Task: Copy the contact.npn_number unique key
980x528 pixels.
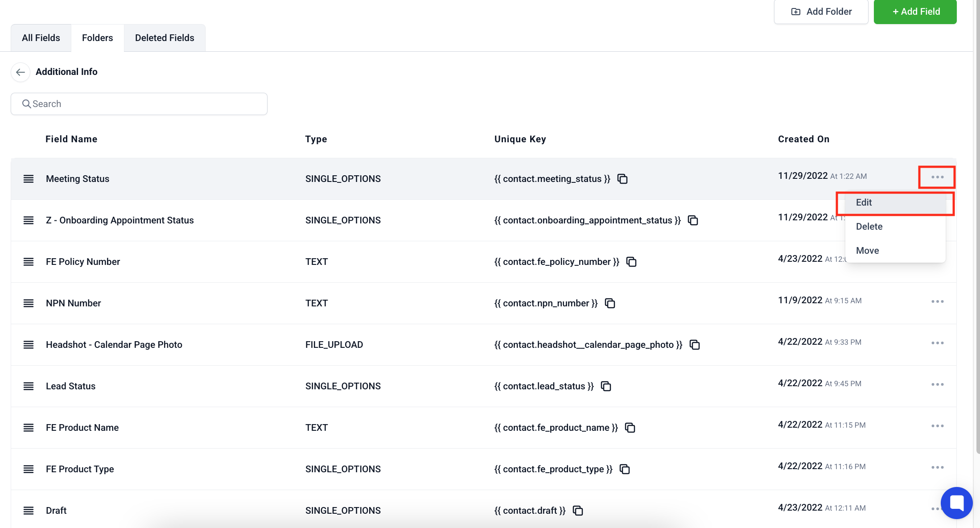Action: pos(610,303)
